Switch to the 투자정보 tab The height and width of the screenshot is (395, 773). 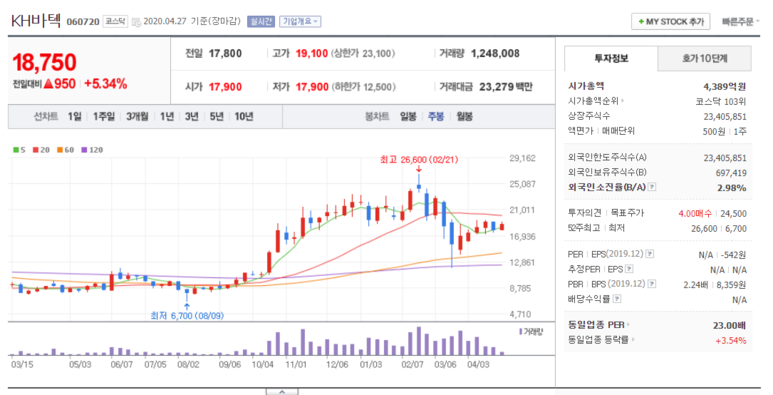tap(611, 59)
